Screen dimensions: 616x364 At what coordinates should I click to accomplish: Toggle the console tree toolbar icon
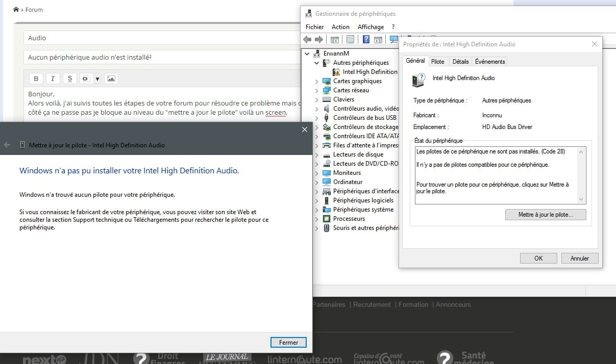(x=335, y=39)
